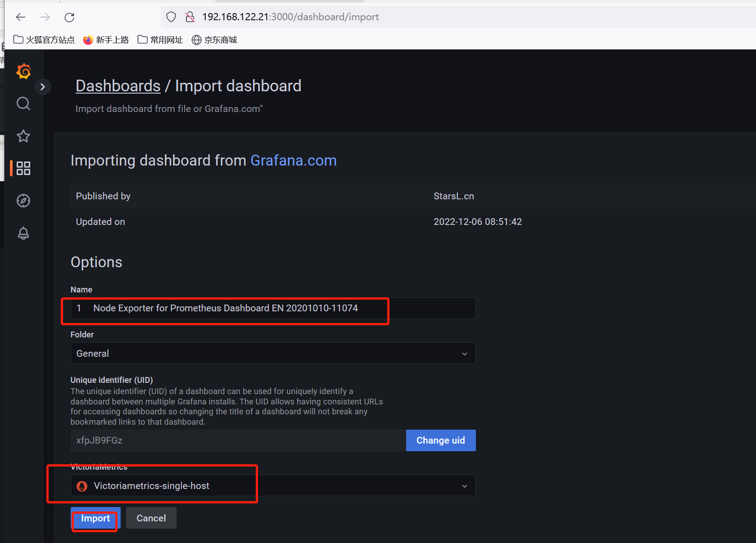Click the Unique identifier (UID) label

coord(112,380)
